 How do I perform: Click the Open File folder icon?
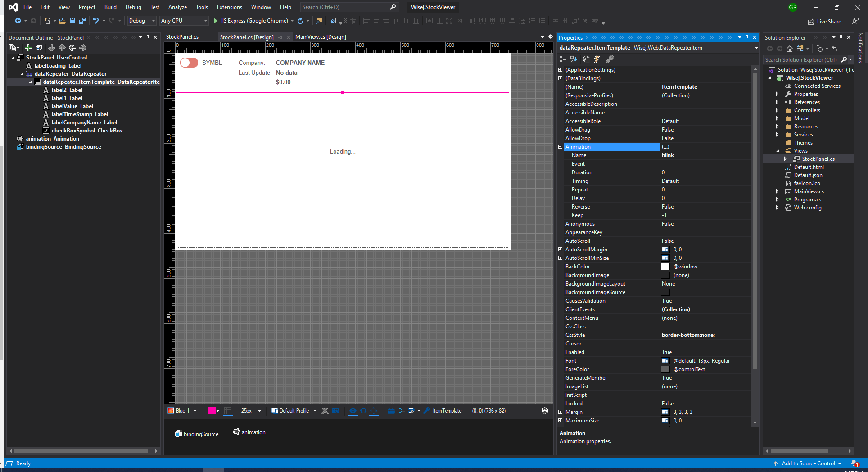point(62,21)
